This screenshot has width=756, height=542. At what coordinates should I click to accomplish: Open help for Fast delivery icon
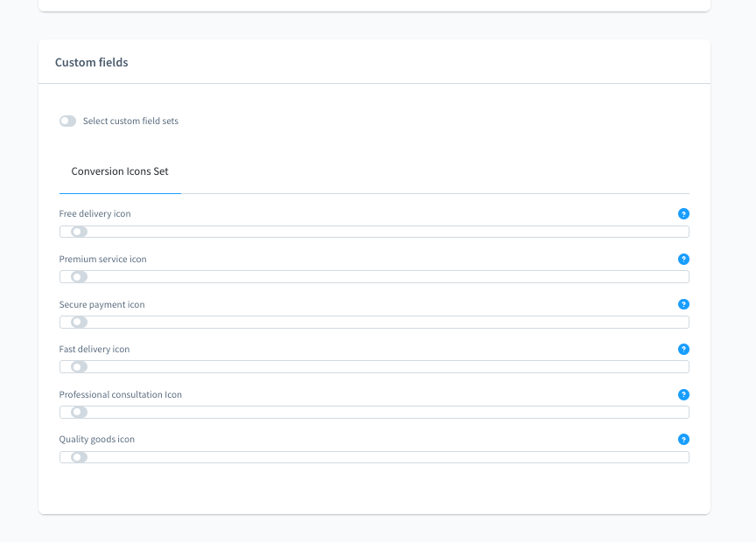(683, 350)
